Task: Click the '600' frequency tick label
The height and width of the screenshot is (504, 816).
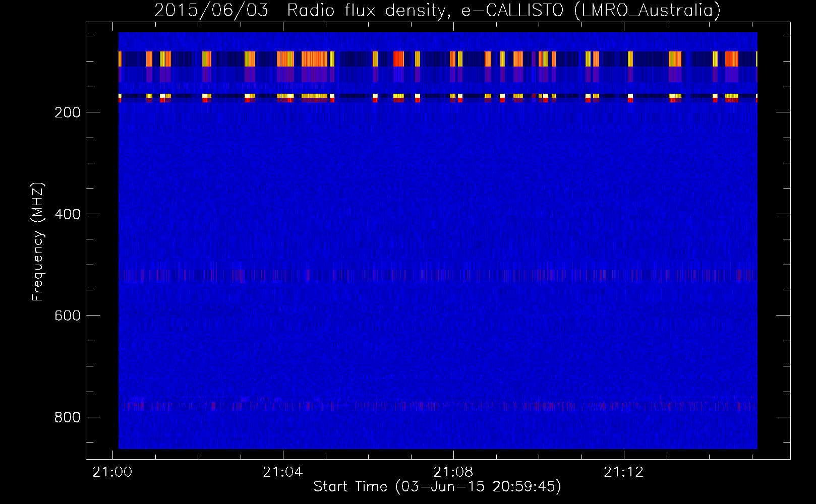Action: pyautogui.click(x=68, y=316)
